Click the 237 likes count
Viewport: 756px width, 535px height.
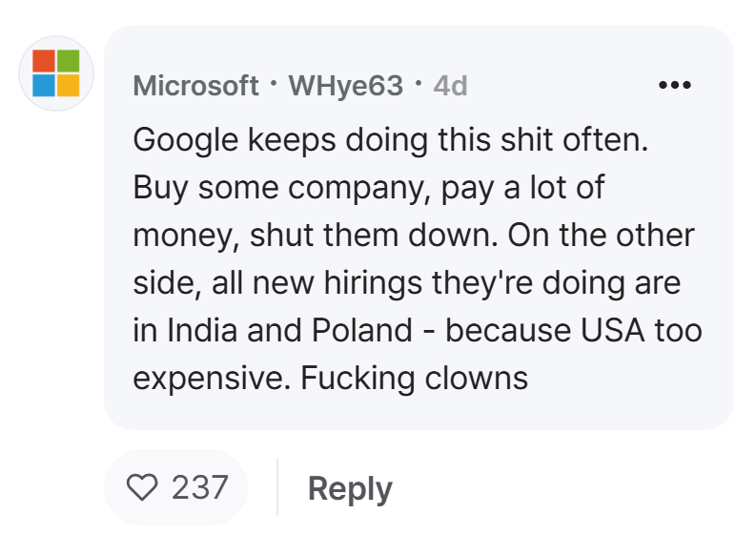[199, 487]
